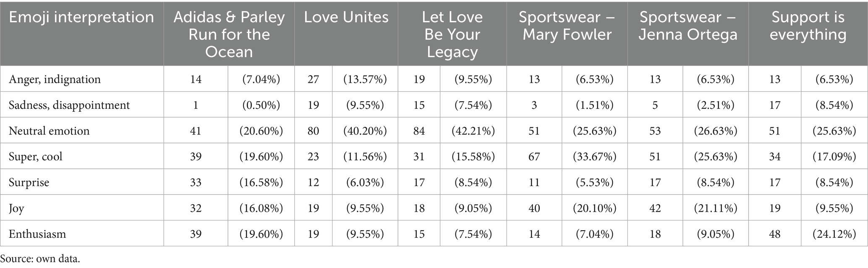Click the Anger, indignation row label
868x268 pixels.
click(55, 79)
